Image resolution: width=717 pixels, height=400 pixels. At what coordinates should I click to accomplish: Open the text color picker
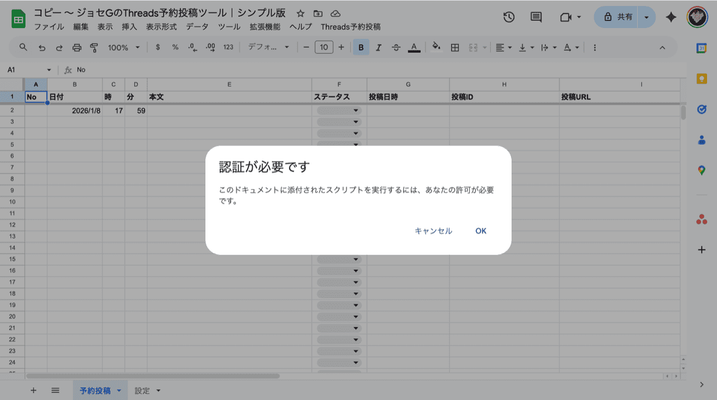click(x=414, y=48)
